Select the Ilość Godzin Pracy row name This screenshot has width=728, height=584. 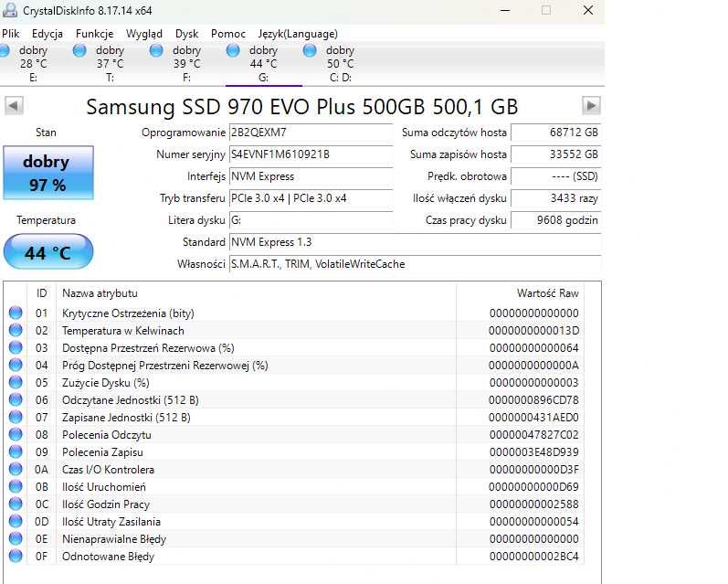(106, 504)
